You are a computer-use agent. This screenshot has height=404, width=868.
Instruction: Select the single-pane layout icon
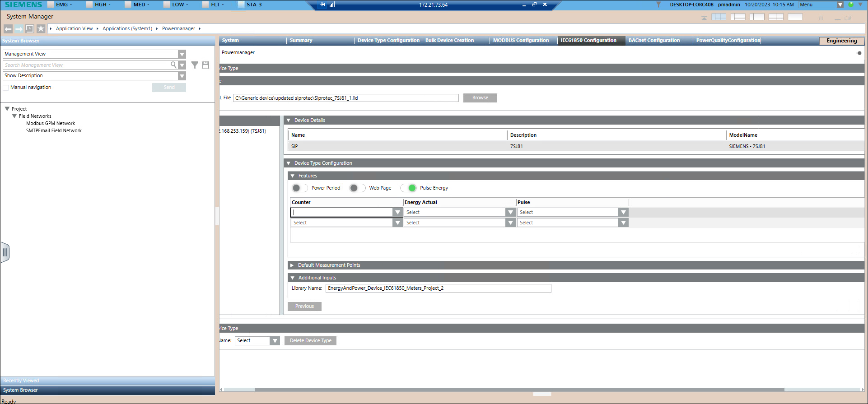pyautogui.click(x=795, y=17)
